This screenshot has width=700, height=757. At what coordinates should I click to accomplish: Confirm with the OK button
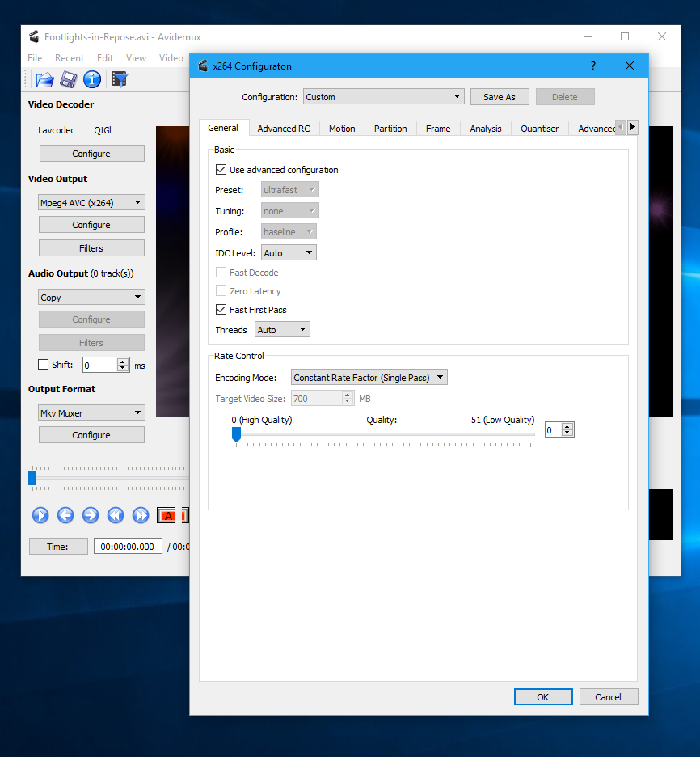click(543, 696)
